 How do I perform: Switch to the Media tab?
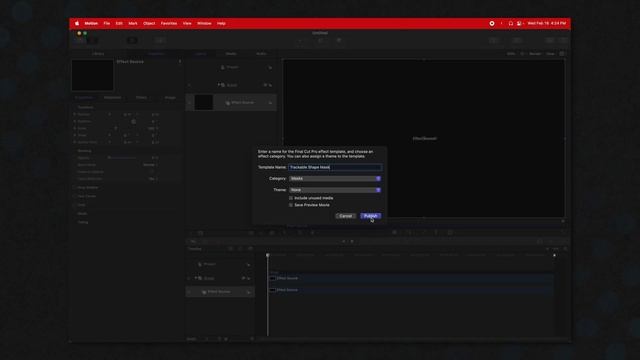point(231,53)
